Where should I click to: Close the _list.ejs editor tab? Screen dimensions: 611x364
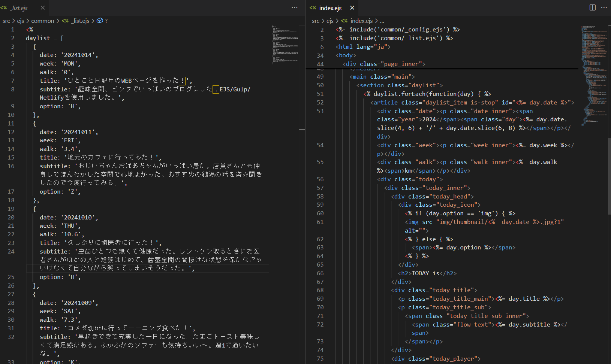43,8
